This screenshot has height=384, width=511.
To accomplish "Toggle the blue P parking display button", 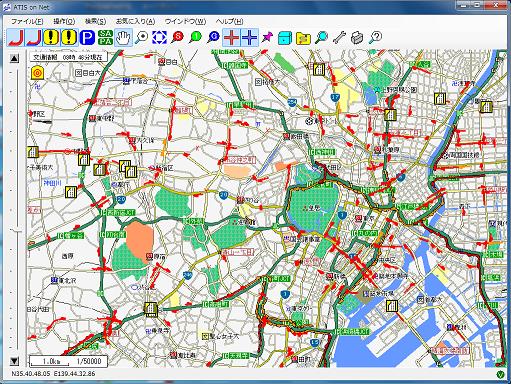I will [87, 37].
